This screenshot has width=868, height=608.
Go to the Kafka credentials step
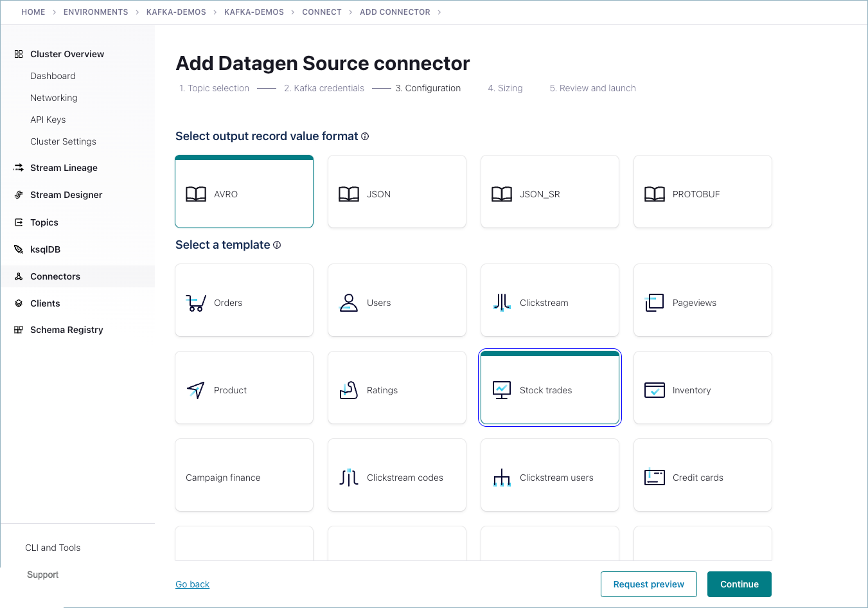(324, 88)
